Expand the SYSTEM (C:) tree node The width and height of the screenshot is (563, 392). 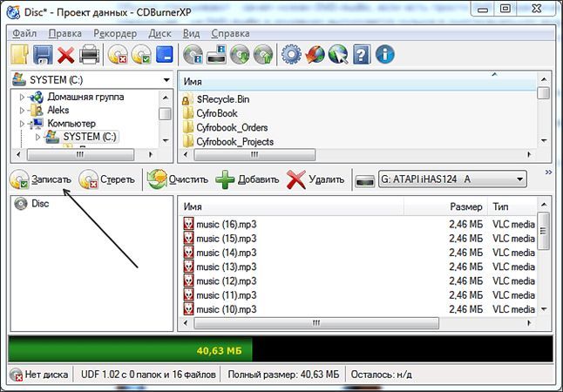(x=37, y=137)
